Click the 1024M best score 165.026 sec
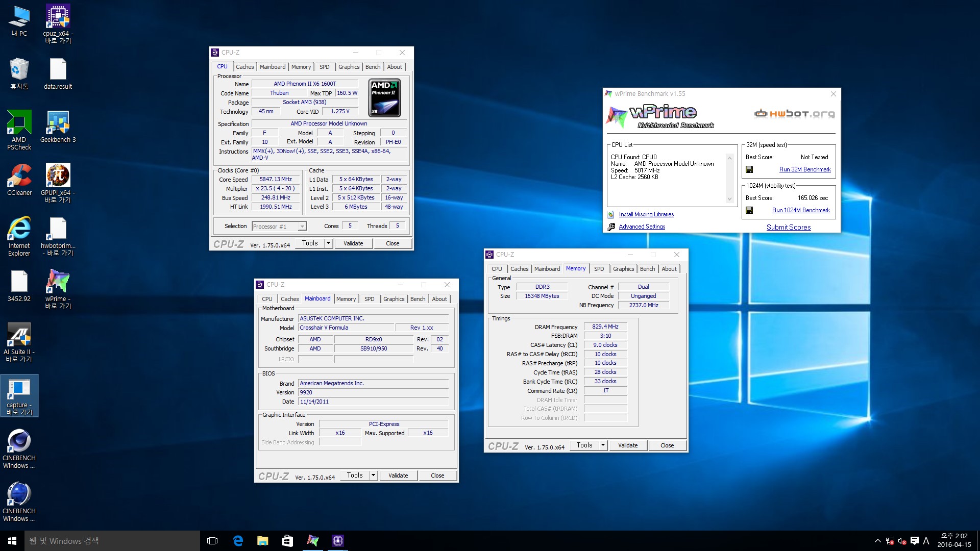Image resolution: width=980 pixels, height=551 pixels. pyautogui.click(x=813, y=198)
